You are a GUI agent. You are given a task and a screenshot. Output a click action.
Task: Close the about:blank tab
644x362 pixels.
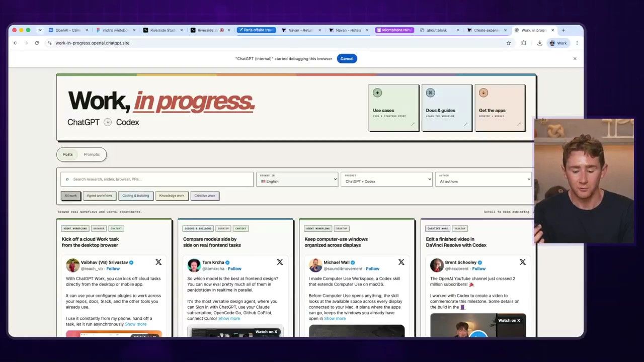(x=458, y=30)
